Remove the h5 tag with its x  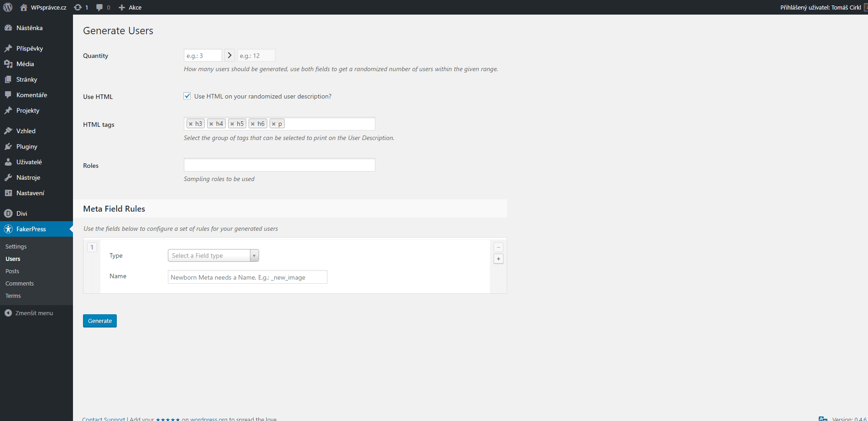pos(232,124)
